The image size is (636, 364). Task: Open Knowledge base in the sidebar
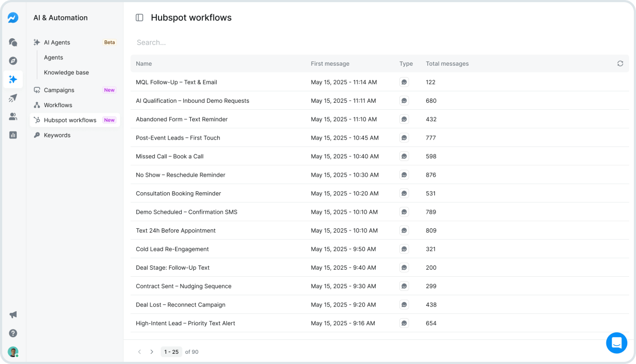tap(66, 72)
